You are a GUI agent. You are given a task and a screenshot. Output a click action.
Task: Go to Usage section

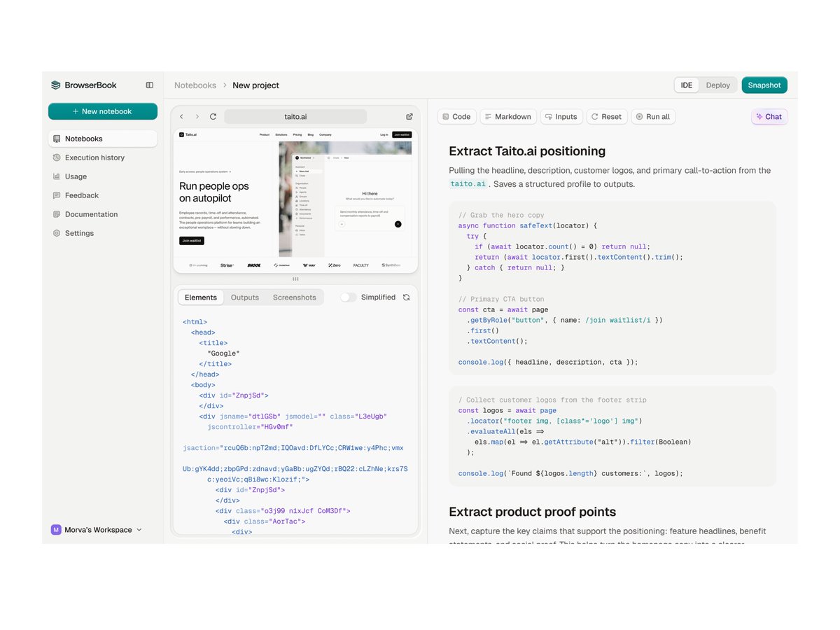click(102, 176)
